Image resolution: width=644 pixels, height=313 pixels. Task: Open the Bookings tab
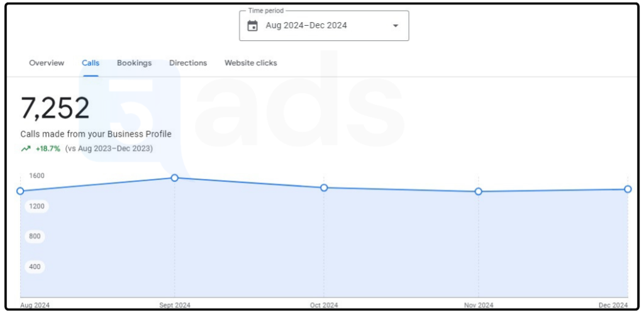click(x=134, y=63)
